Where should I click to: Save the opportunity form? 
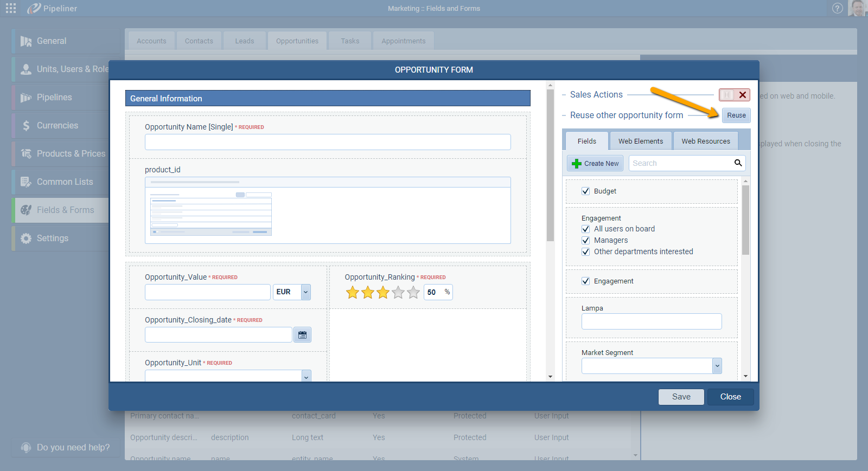click(x=681, y=397)
